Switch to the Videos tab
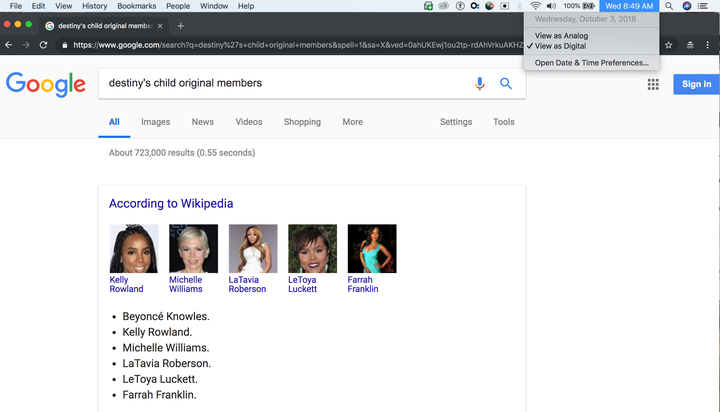Screen dimensions: 720x412 (x=248, y=122)
